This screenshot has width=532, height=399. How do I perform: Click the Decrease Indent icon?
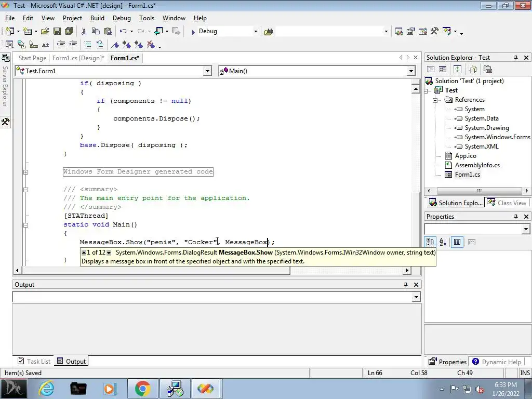tap(61, 45)
